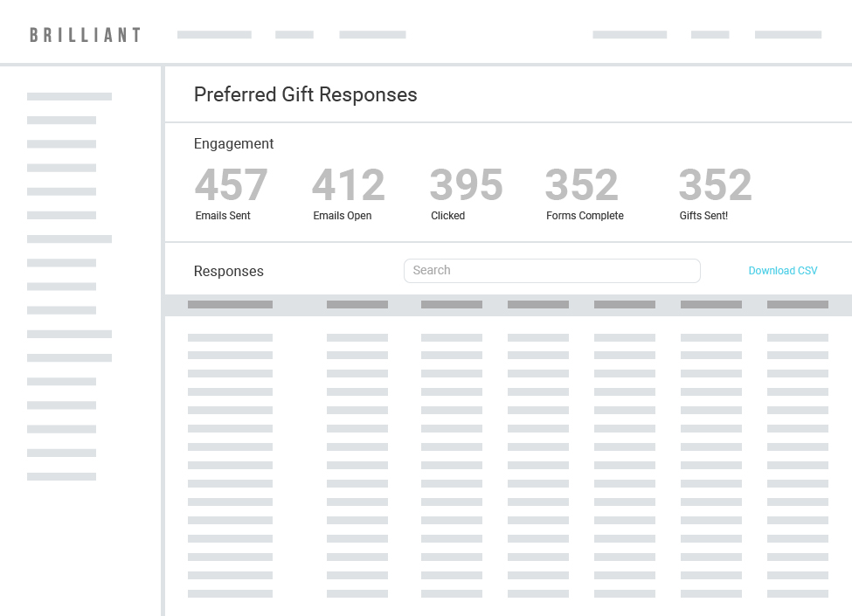Open the first top navigation placeholder item
Image resolution: width=852 pixels, height=616 pixels.
(214, 35)
